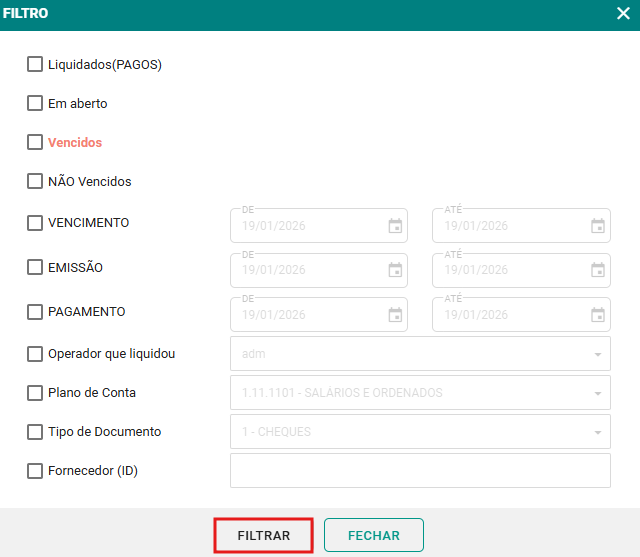Image resolution: width=640 pixels, height=557 pixels.
Task: Open calendar for EMISSÃO start date
Action: [395, 270]
